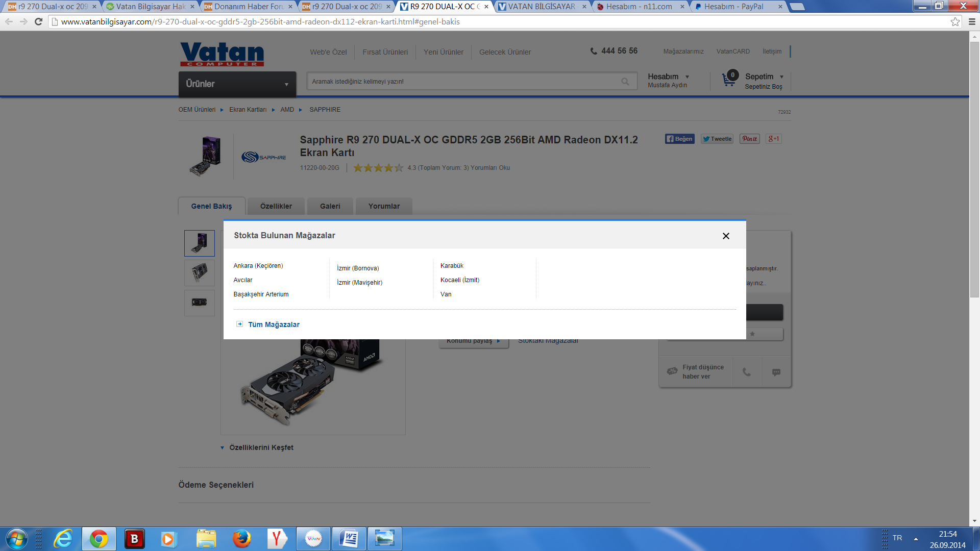Image resolution: width=980 pixels, height=551 pixels.
Task: Click the search magnifier icon
Action: pyautogui.click(x=625, y=82)
